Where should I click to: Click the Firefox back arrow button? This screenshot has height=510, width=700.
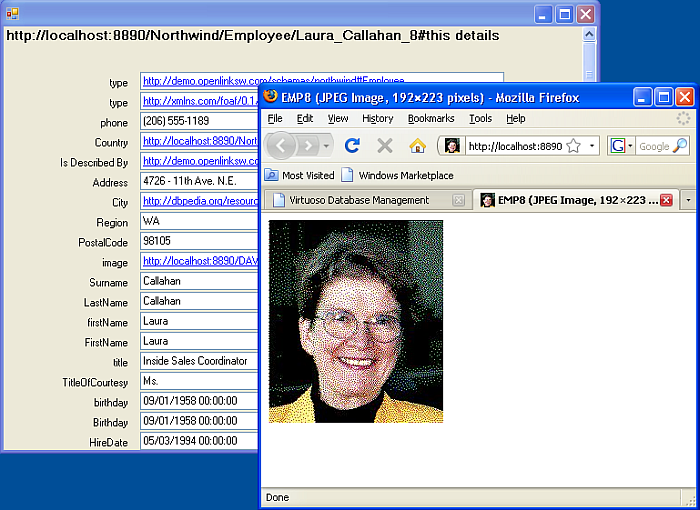click(281, 146)
